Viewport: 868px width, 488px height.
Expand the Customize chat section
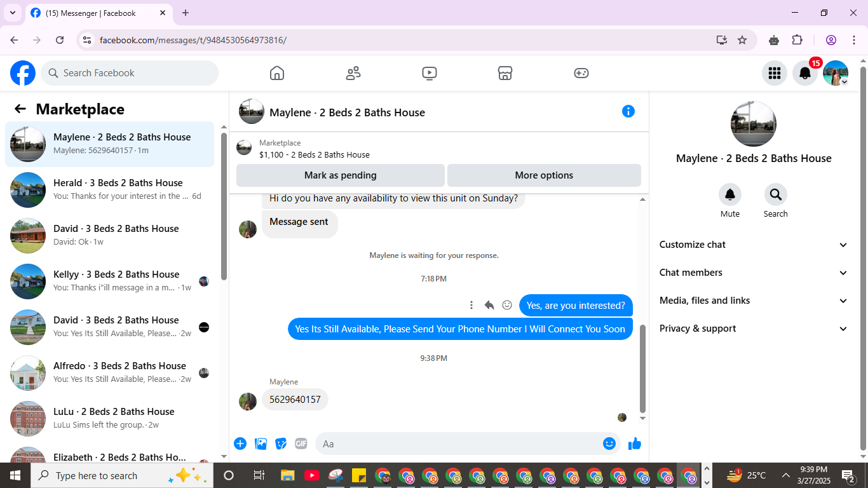[x=754, y=245]
